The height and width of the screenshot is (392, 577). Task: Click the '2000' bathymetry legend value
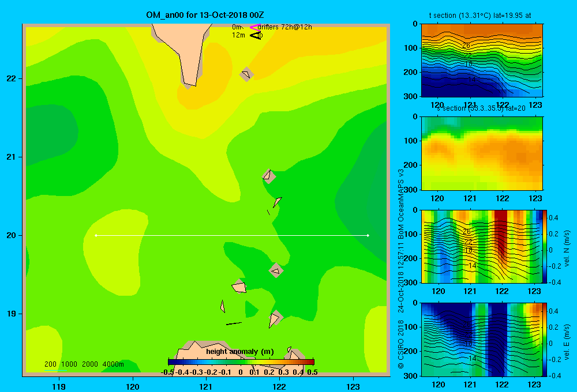click(x=90, y=364)
